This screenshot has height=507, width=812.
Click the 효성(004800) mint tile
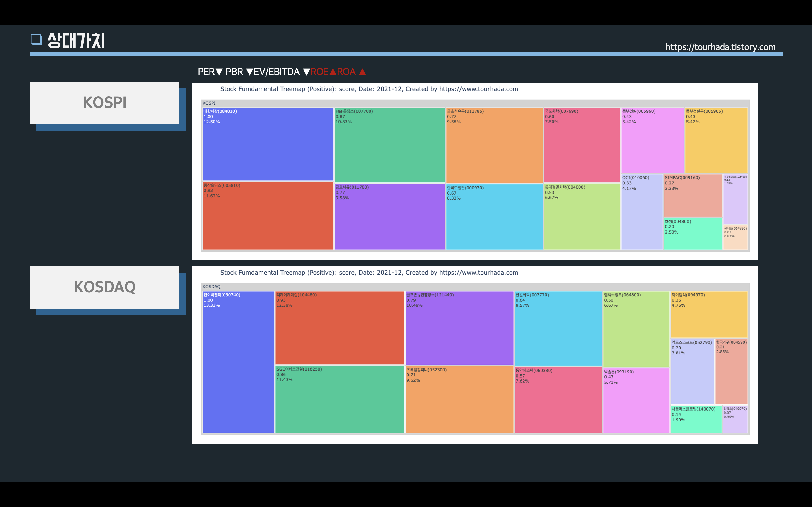coord(693,234)
